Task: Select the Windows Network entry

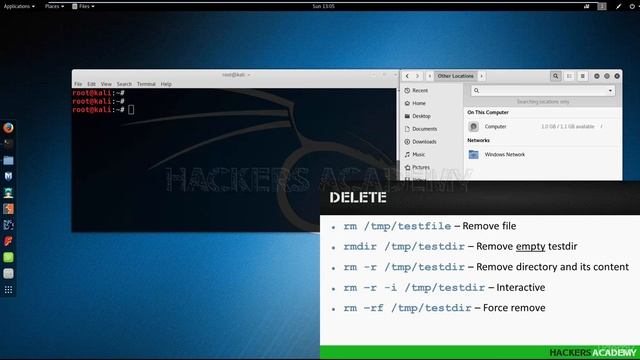Action: click(542, 154)
